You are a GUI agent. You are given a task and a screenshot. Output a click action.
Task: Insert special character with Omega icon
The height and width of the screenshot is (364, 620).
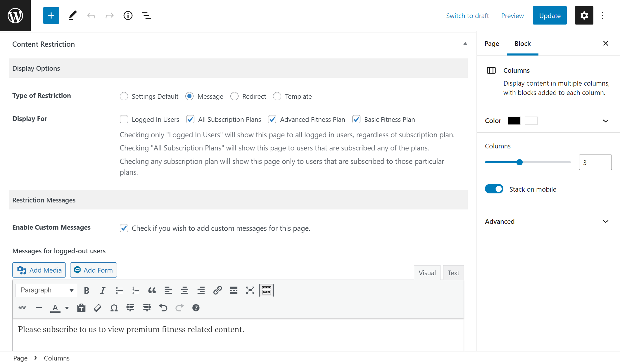(114, 308)
